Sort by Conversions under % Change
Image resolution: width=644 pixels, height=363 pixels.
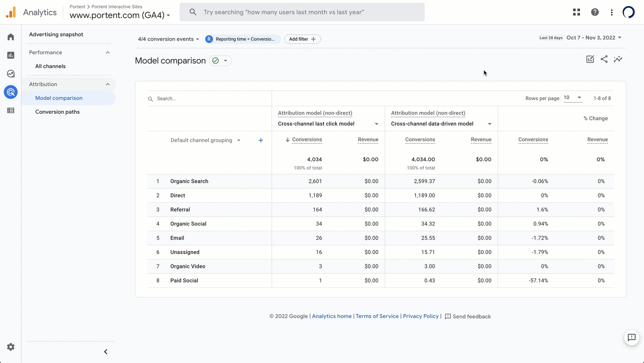[533, 140]
